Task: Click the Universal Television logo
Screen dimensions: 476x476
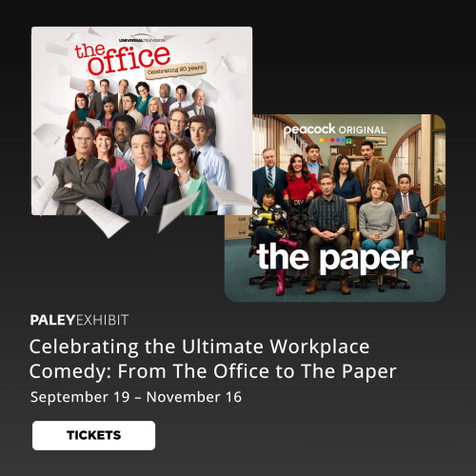Action: pyautogui.click(x=142, y=39)
